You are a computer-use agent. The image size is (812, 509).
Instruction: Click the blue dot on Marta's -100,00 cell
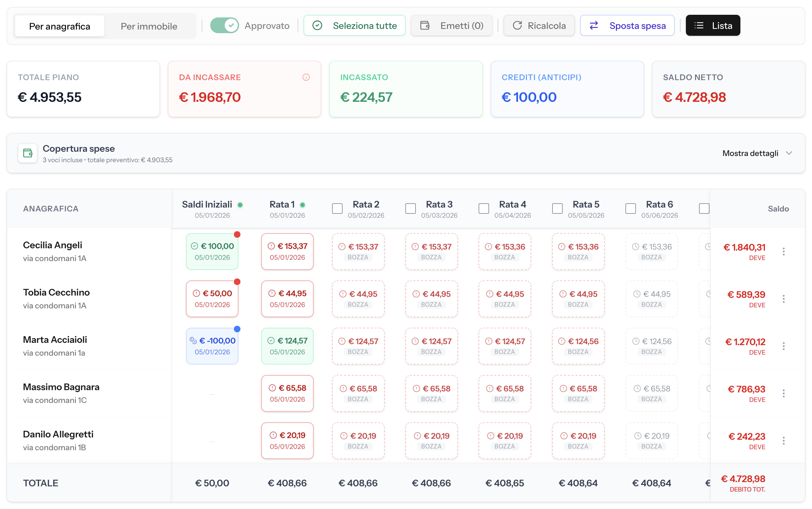tap(237, 329)
